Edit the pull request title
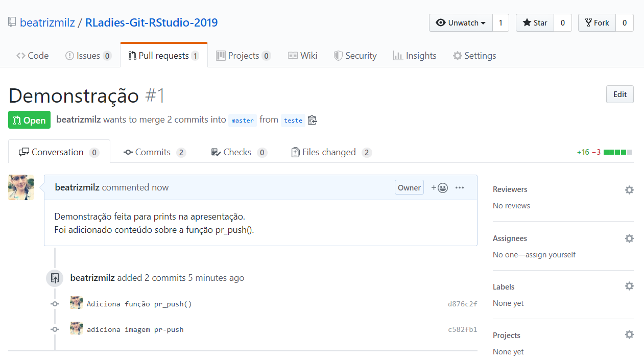 tap(620, 94)
